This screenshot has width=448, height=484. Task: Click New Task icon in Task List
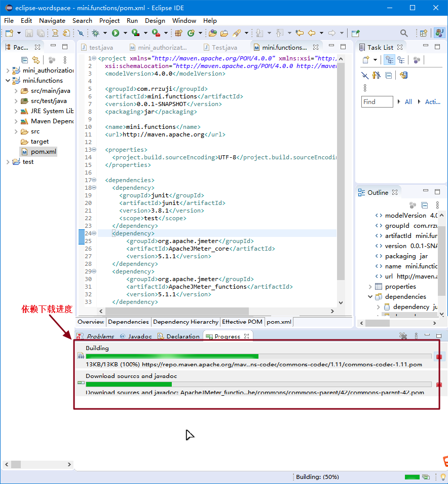[x=366, y=60]
